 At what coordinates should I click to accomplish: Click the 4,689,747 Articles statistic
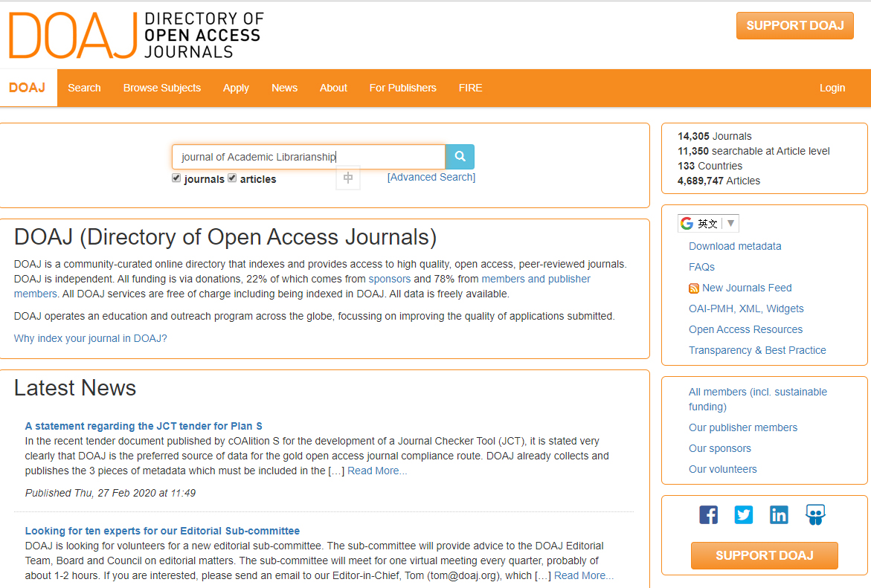719,181
